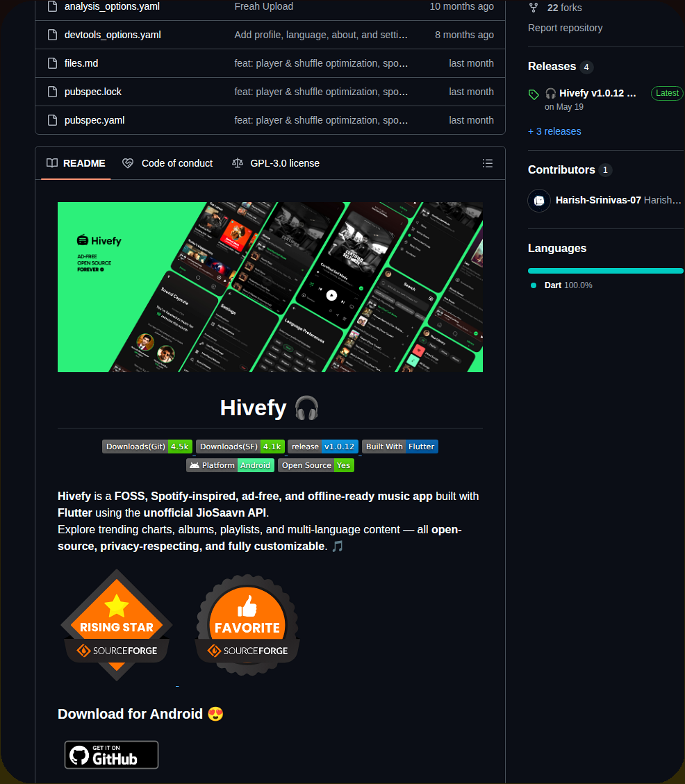Click the Downloads(SF) 4.1k badge
The width and height of the screenshot is (685, 784).
[240, 447]
